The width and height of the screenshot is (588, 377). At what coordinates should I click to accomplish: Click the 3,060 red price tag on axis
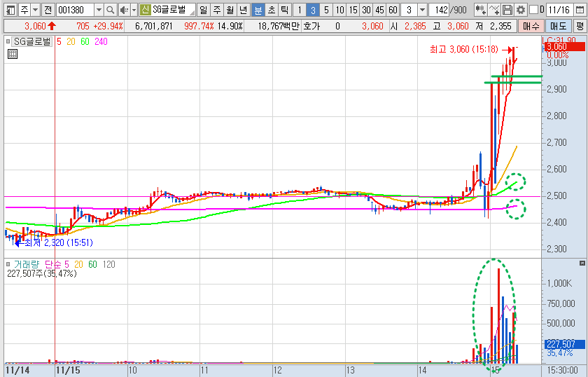tap(565, 47)
